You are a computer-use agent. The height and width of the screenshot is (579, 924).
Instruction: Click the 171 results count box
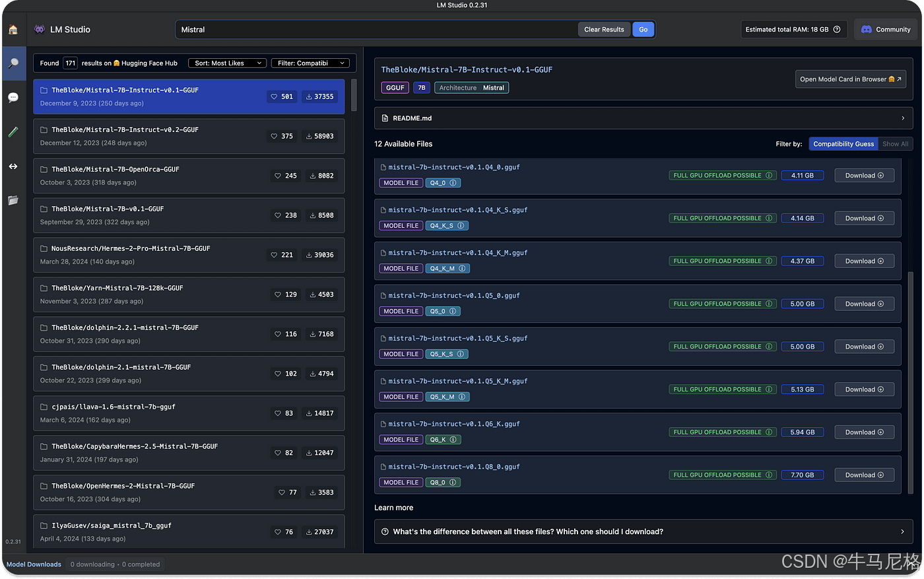tap(71, 63)
